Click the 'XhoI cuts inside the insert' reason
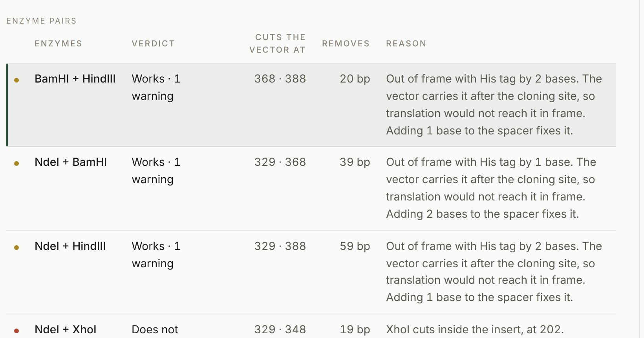Image resolution: width=644 pixels, height=338 pixels. (475, 329)
